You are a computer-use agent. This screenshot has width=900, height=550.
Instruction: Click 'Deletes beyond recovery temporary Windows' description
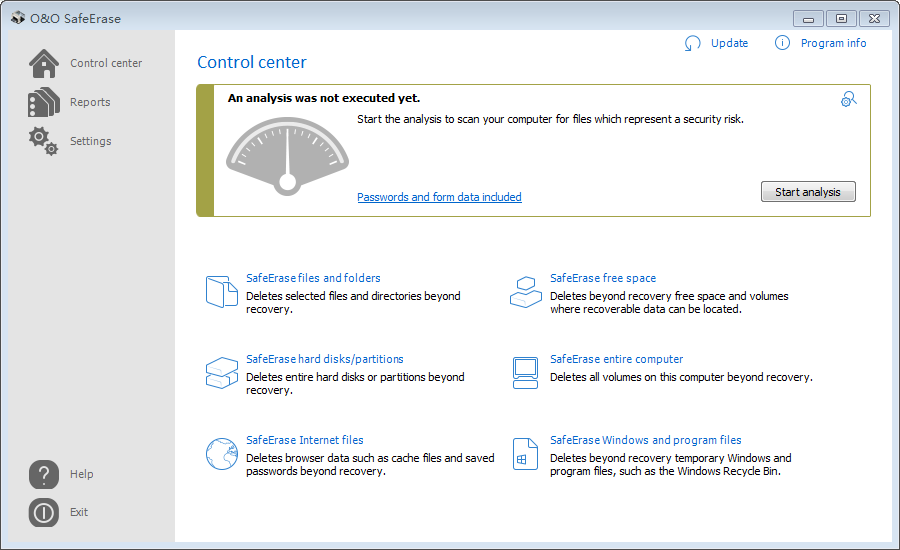670,464
